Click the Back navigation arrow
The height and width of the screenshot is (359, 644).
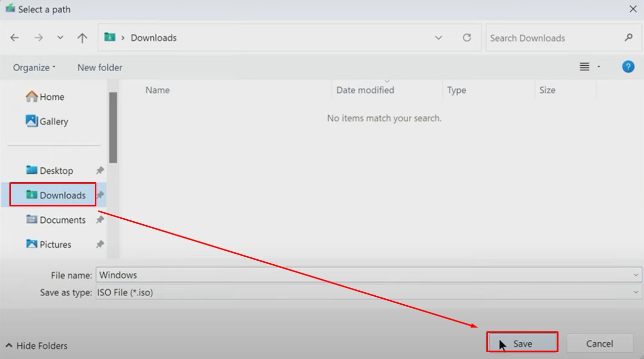[14, 38]
